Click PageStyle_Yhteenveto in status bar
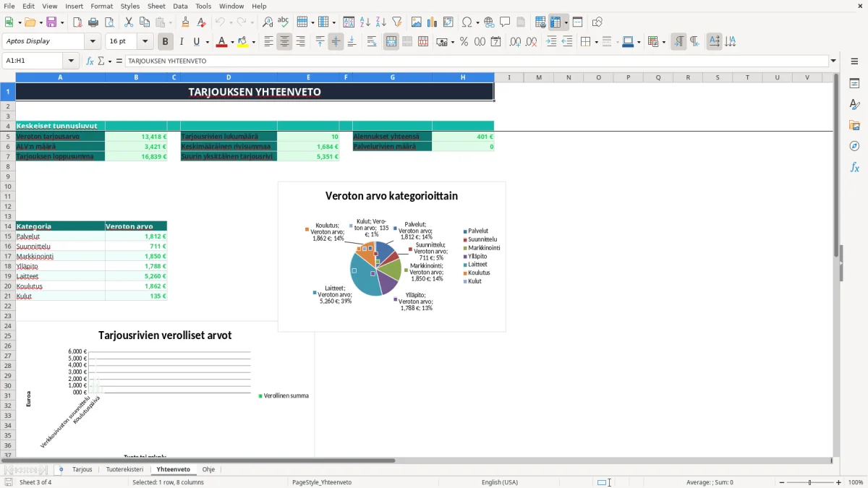 click(322, 482)
